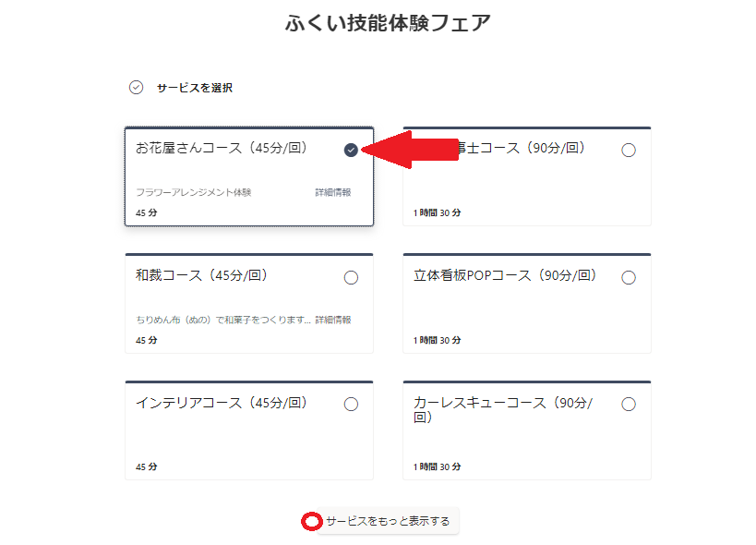Open 詳細情報 for 和裁コース
Screen dimensions: 756x545
tap(333, 320)
